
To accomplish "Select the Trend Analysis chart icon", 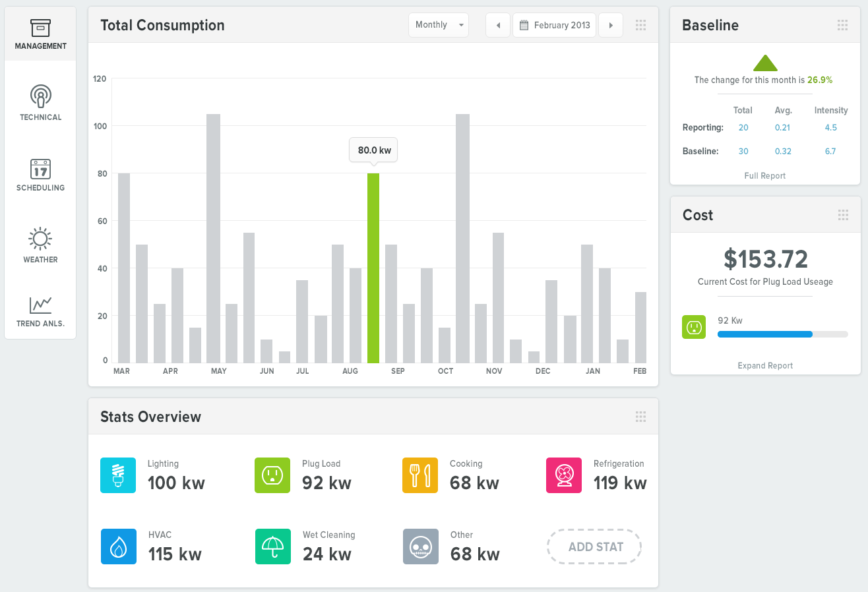I will point(40,305).
